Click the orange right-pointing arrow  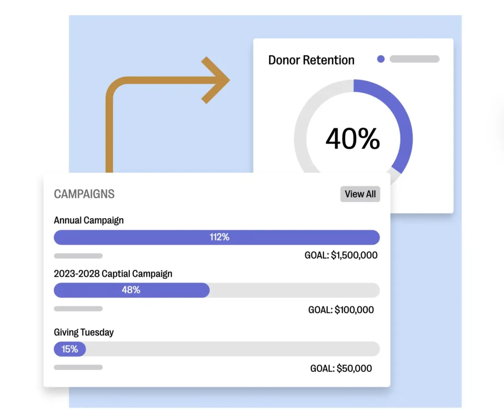214,80
